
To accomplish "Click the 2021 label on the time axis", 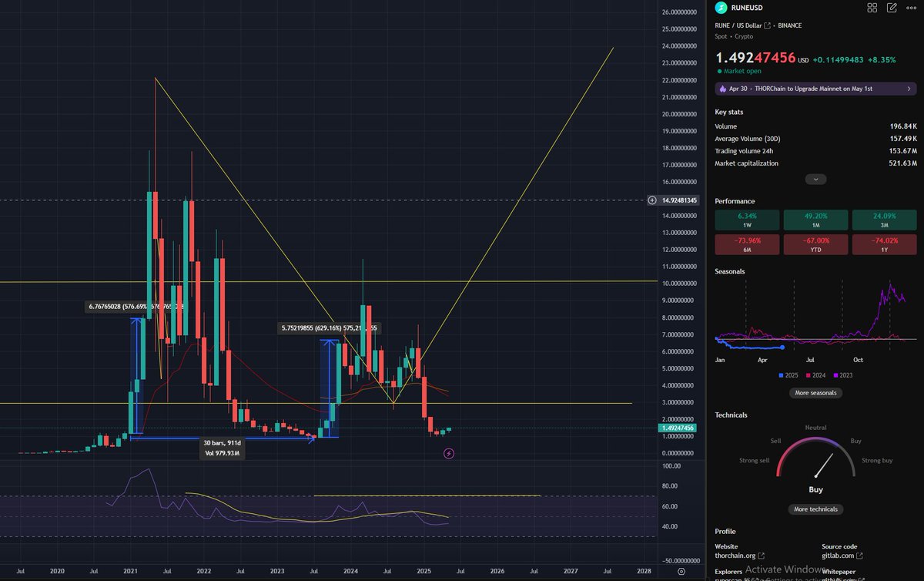I will 130,571.
